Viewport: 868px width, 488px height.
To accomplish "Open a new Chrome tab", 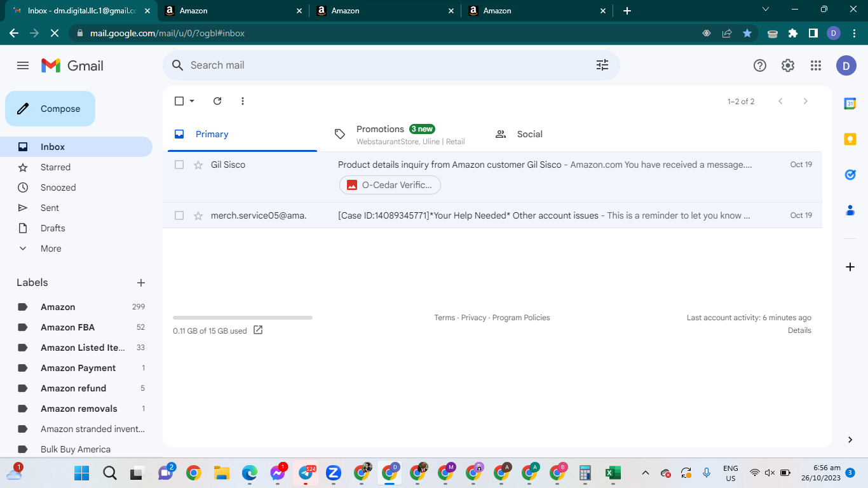I will click(627, 11).
